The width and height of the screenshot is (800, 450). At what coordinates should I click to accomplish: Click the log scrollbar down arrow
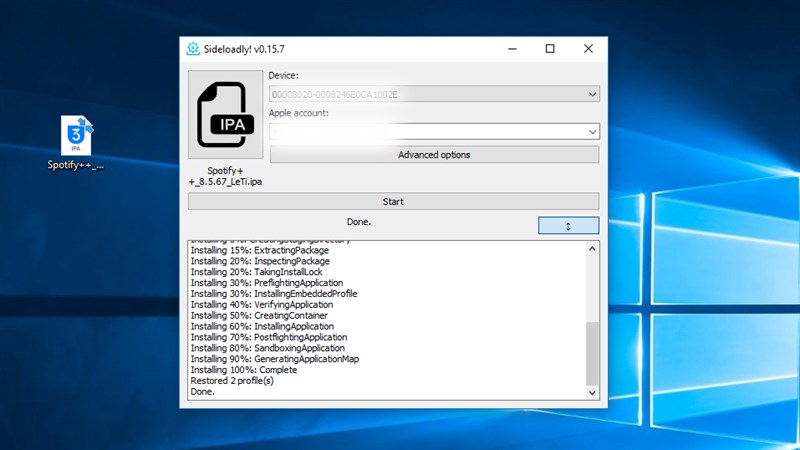tap(592, 393)
